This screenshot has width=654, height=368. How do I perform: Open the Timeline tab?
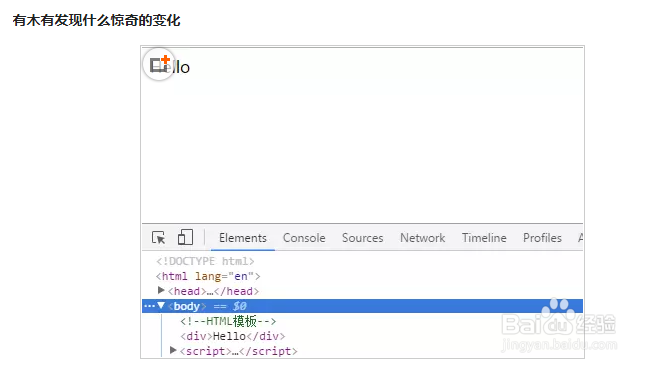484,238
